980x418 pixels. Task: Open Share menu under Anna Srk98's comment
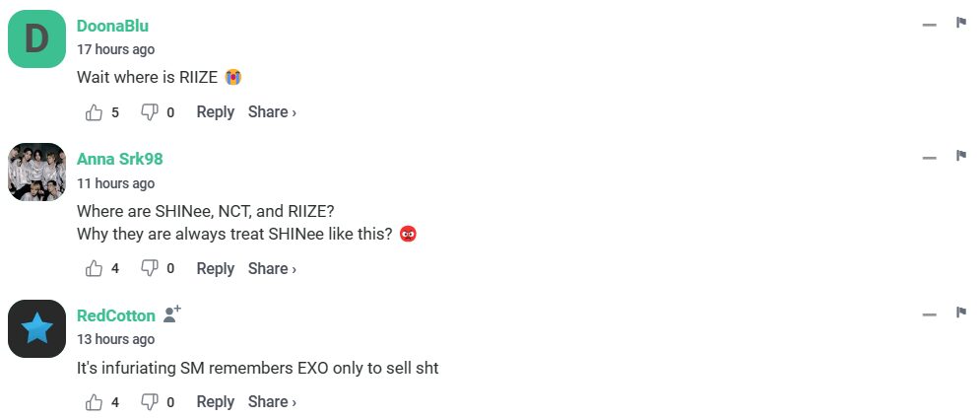coord(272,268)
